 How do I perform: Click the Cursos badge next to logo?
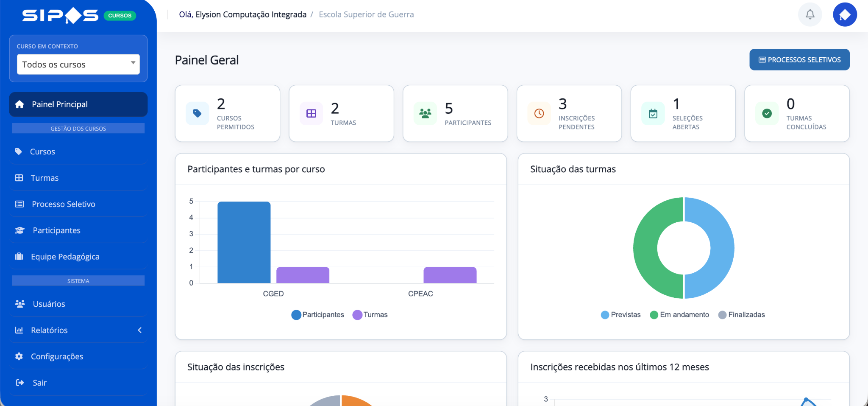click(120, 16)
